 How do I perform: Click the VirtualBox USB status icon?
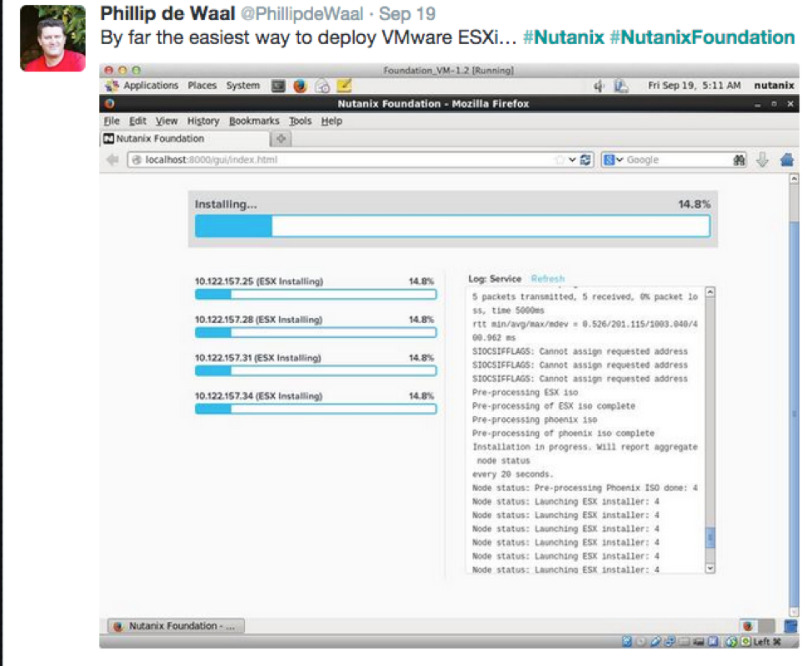click(655, 642)
